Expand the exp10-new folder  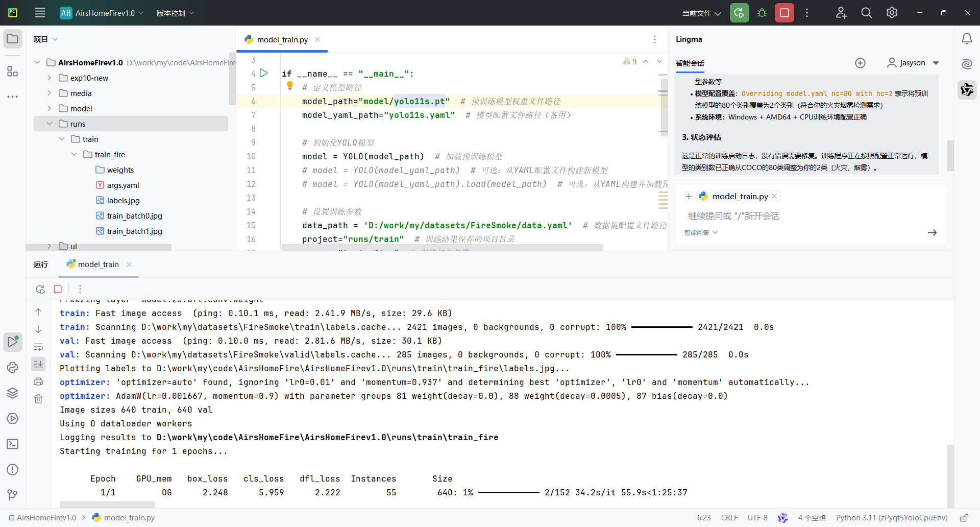click(x=50, y=78)
